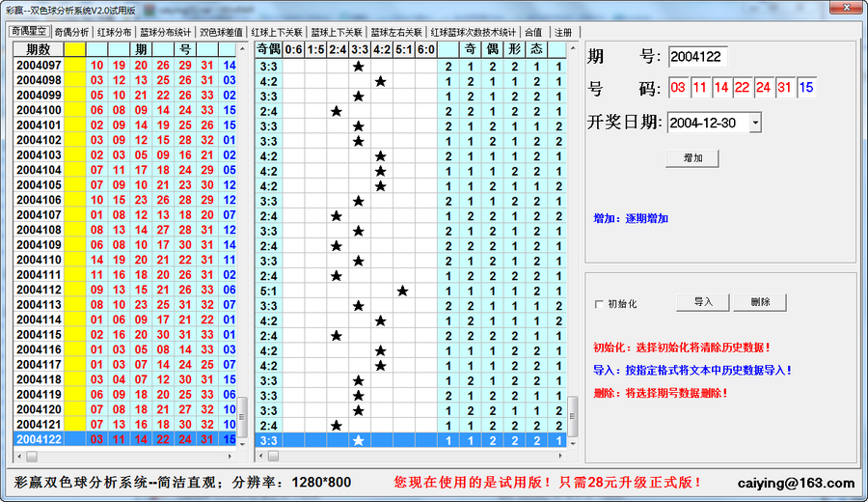This screenshot has height=502, width=868.
Task: Open the 双色球差值 tab
Action: (x=221, y=33)
